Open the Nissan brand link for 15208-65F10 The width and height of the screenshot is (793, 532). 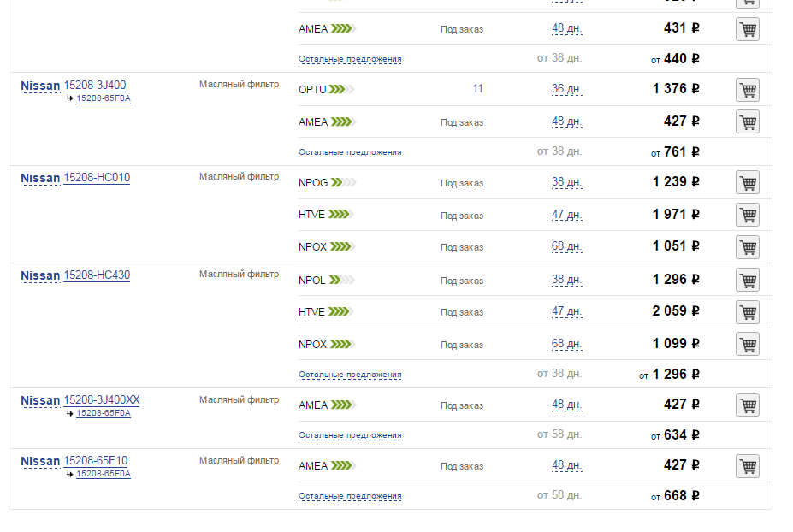40,462
